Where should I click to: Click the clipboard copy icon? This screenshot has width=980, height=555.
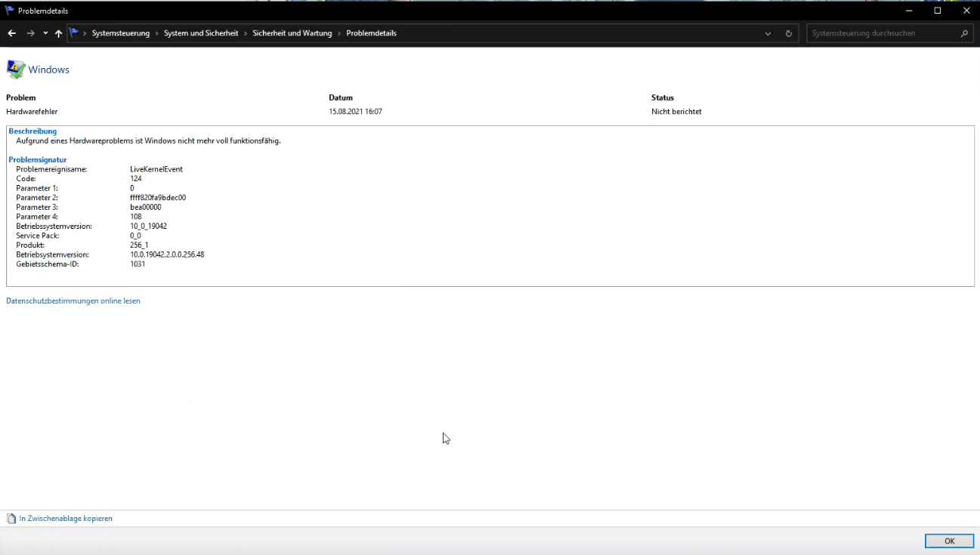point(11,519)
